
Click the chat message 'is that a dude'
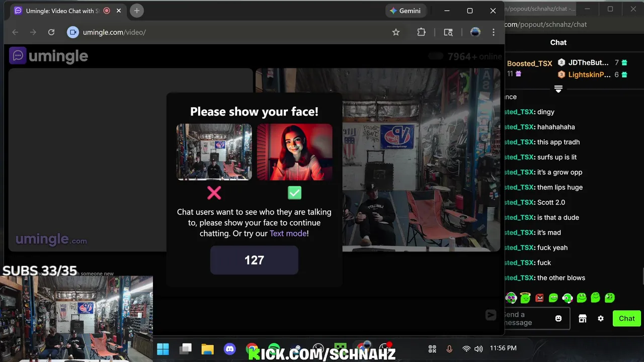click(558, 217)
